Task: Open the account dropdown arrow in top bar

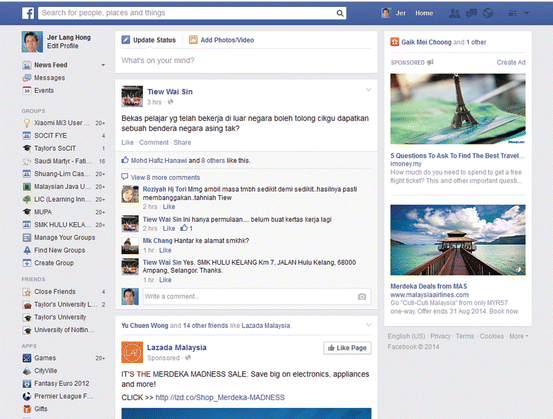Action: [x=527, y=13]
